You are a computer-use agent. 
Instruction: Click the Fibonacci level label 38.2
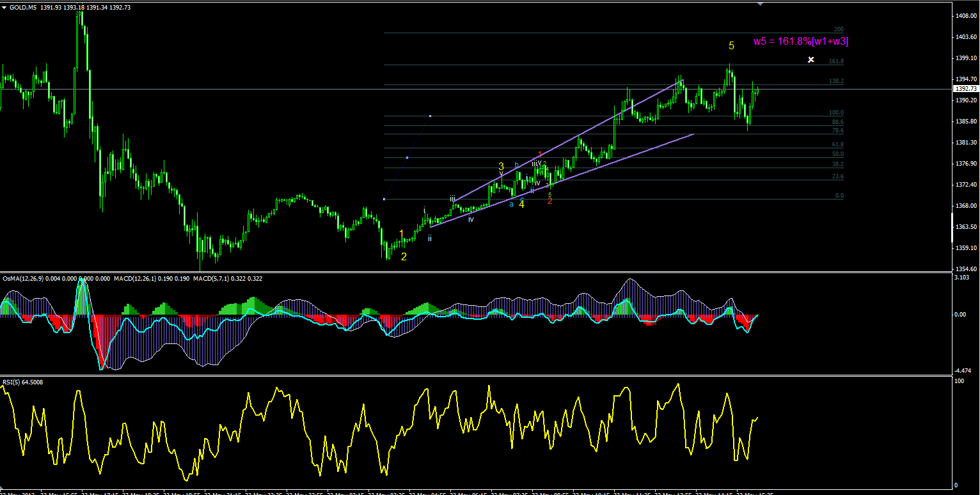click(x=837, y=164)
